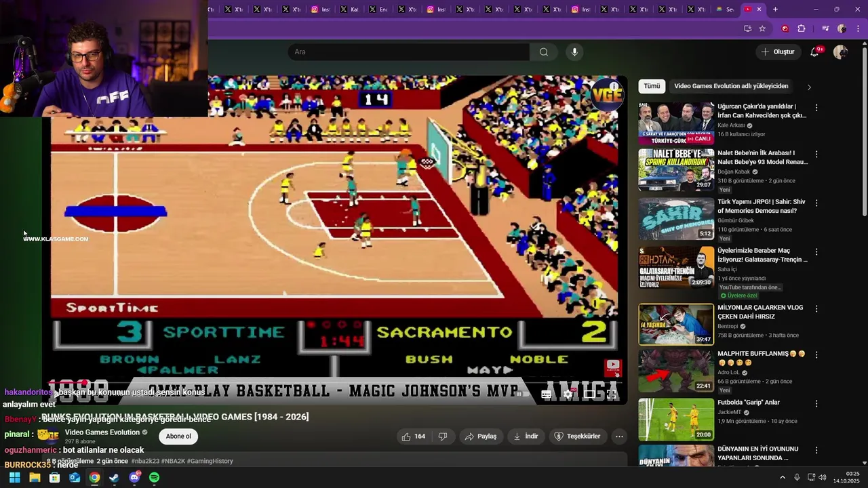Open Discord from the taskbar
Viewport: 868px width, 488px height.
tap(134, 478)
